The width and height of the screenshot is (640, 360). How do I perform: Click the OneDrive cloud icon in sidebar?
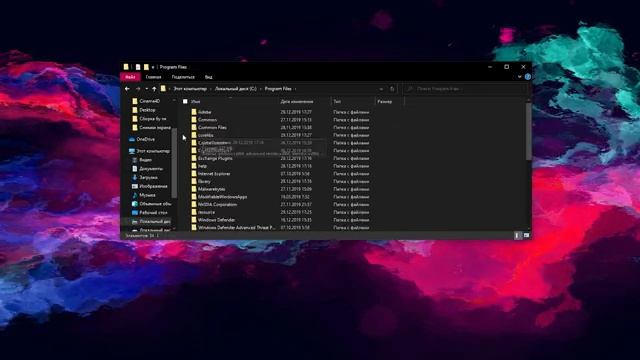click(132, 139)
